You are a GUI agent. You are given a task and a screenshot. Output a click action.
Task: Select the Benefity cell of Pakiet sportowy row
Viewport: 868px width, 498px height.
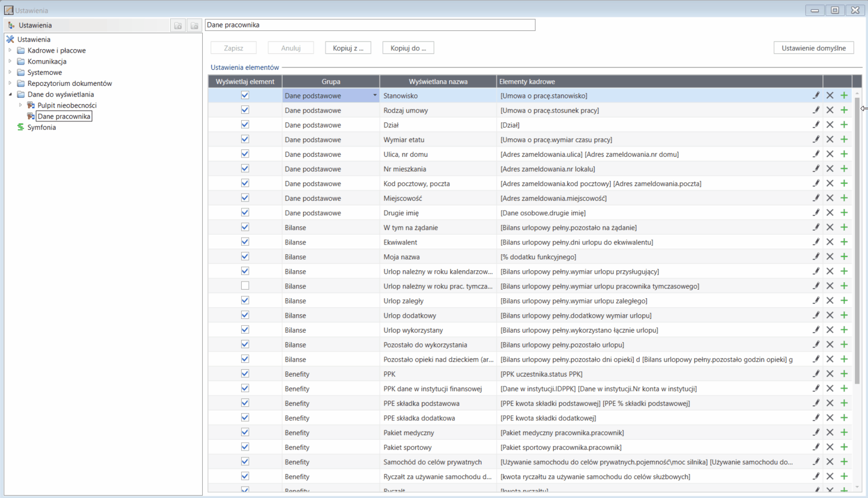pos(331,447)
